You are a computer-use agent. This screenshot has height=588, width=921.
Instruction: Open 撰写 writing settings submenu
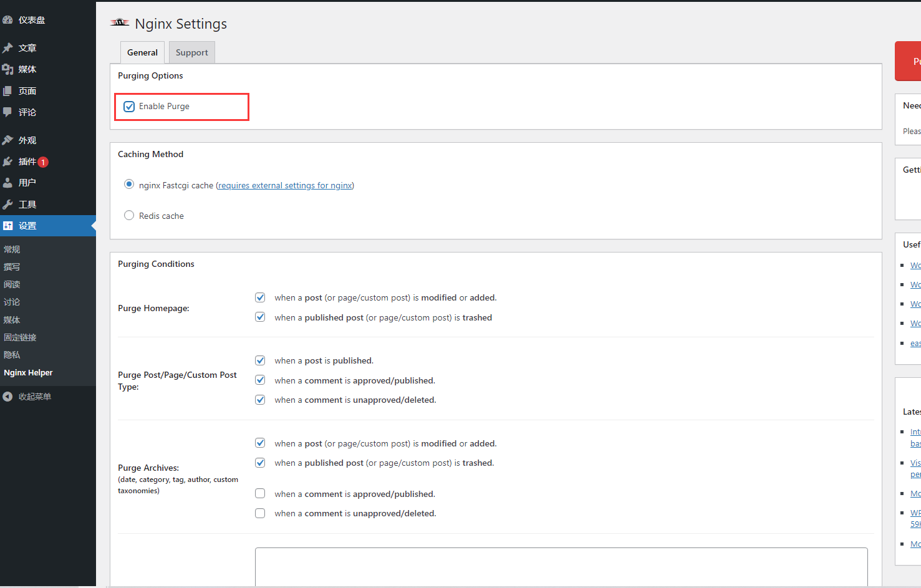tap(12, 267)
